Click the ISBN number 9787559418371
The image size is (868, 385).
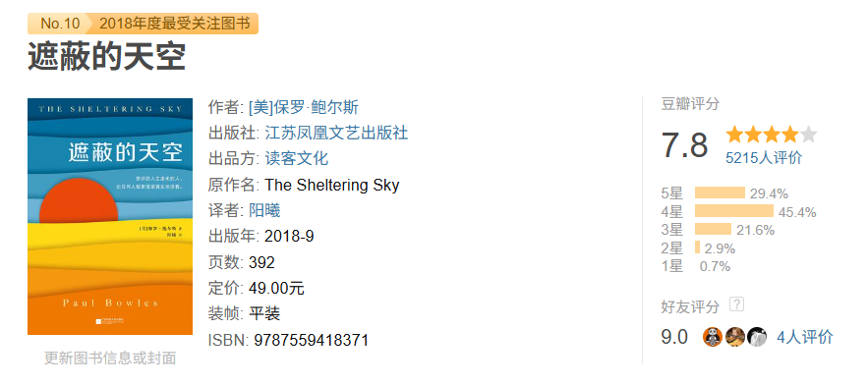click(311, 340)
